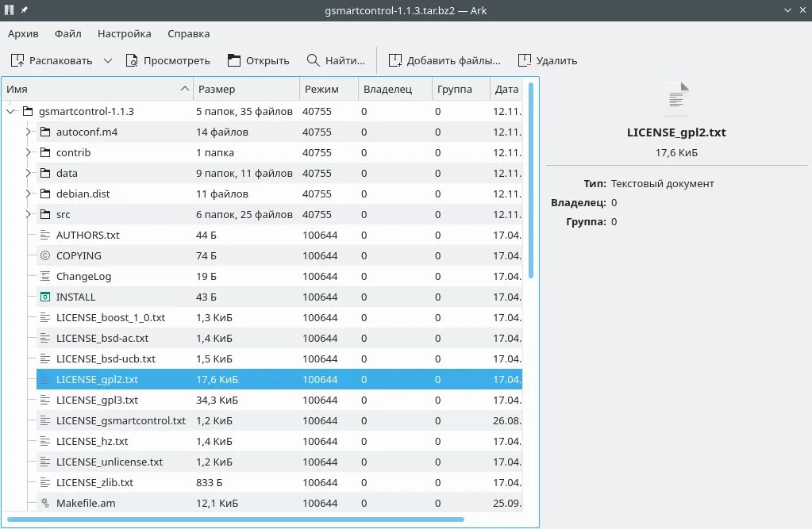Click the AUTHORS.txt text file icon

coord(45,235)
